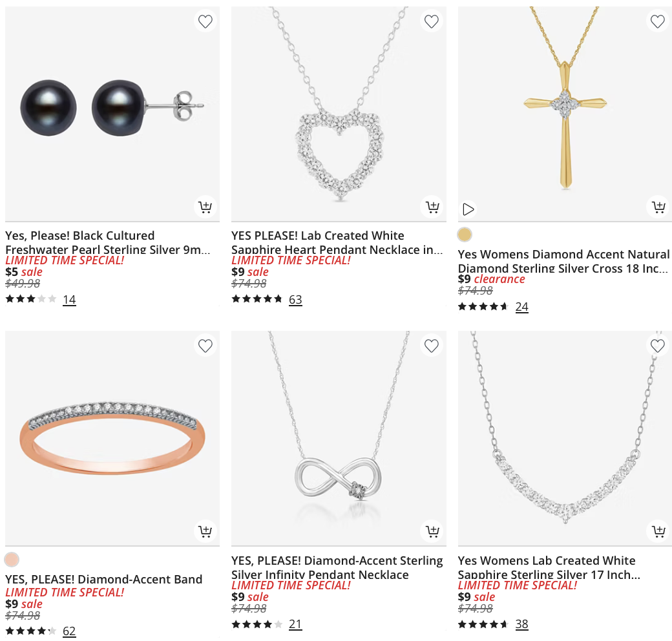Select the yellow gold color swatch
The height and width of the screenshot is (641, 672).
pos(465,235)
